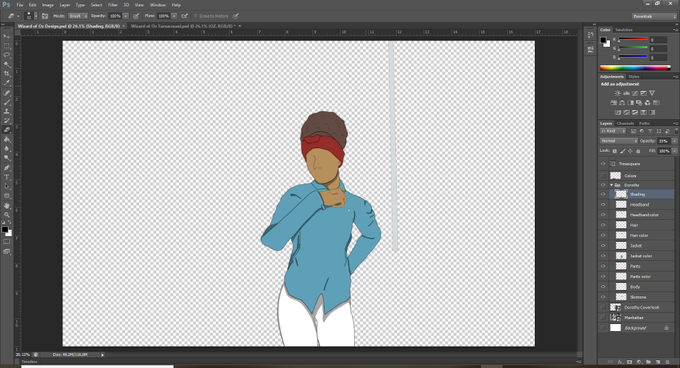This screenshot has height=368, width=680.
Task: Open the Image menu
Action: 48,5
